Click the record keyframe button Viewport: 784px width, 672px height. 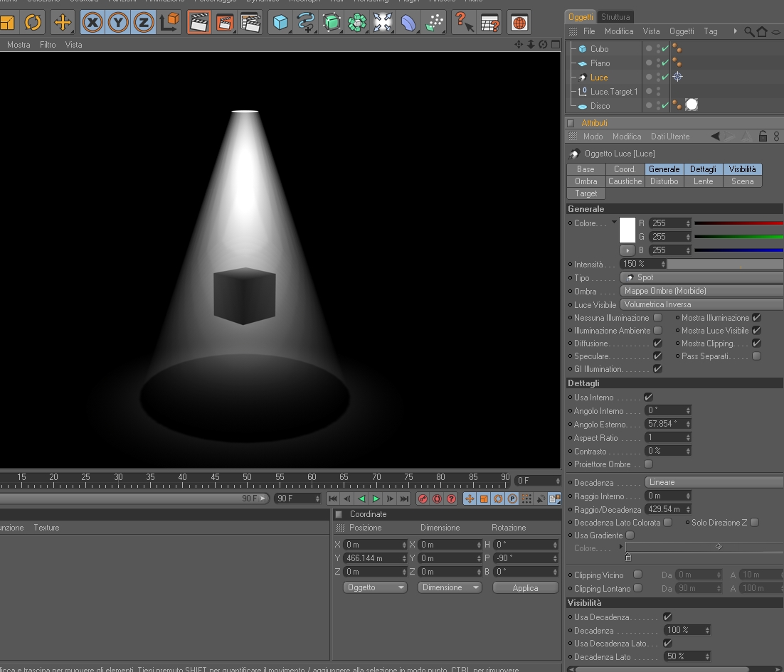[x=423, y=499]
